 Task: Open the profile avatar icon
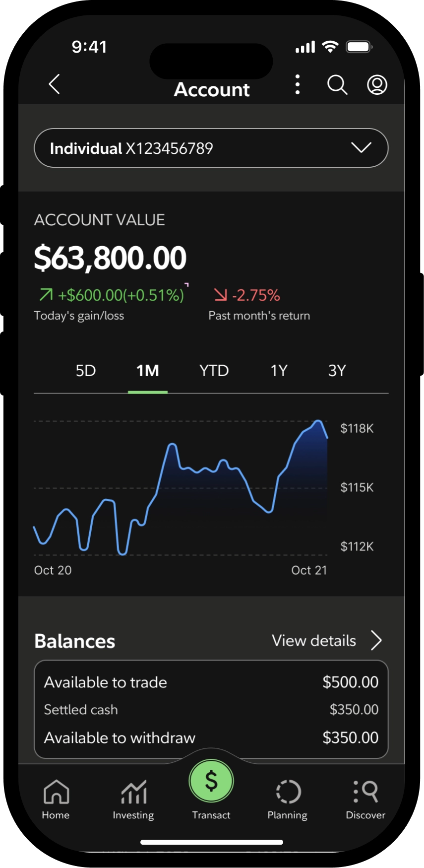tap(377, 85)
